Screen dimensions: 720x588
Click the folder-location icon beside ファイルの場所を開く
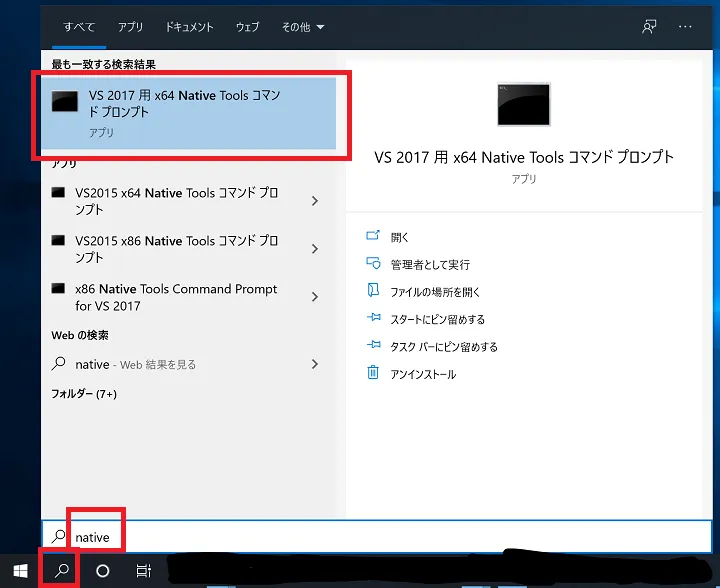coord(373,290)
